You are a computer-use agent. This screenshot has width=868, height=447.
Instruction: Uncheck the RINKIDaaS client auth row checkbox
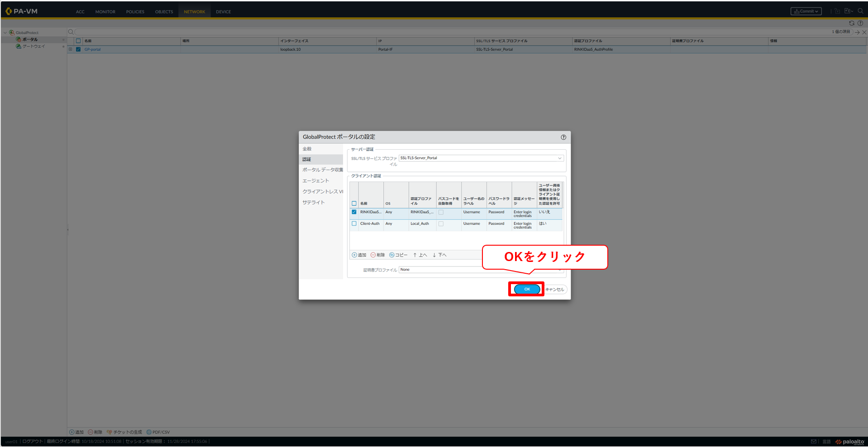(354, 212)
